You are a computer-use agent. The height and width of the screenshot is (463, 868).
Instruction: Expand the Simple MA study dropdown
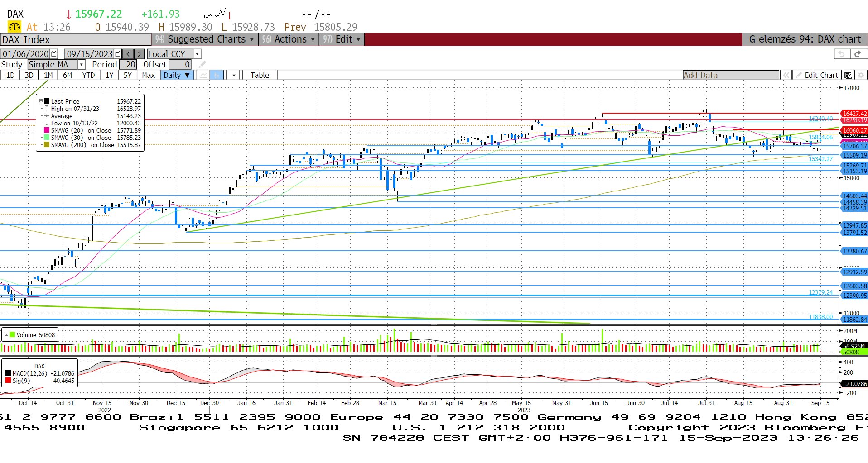(x=81, y=65)
